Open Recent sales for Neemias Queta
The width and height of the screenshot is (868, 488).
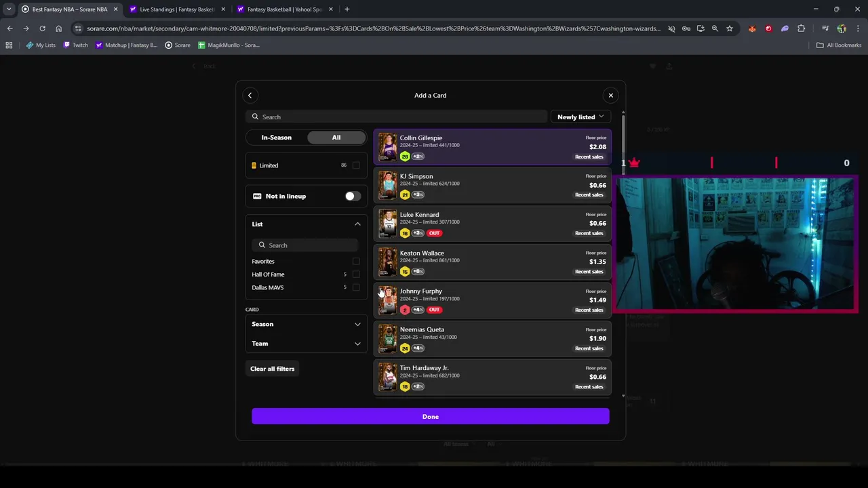pos(589,348)
